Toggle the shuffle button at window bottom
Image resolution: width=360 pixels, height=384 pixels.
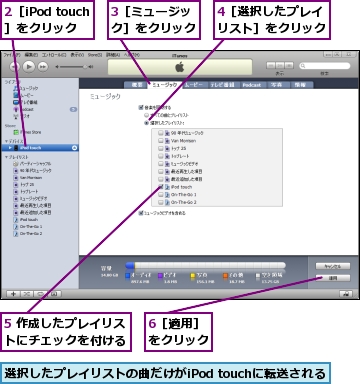click(x=27, y=294)
